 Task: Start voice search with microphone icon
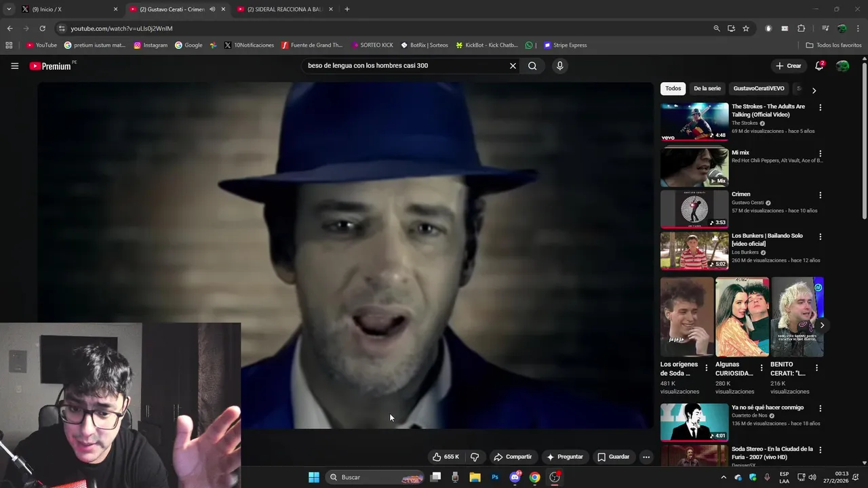pyautogui.click(x=559, y=66)
